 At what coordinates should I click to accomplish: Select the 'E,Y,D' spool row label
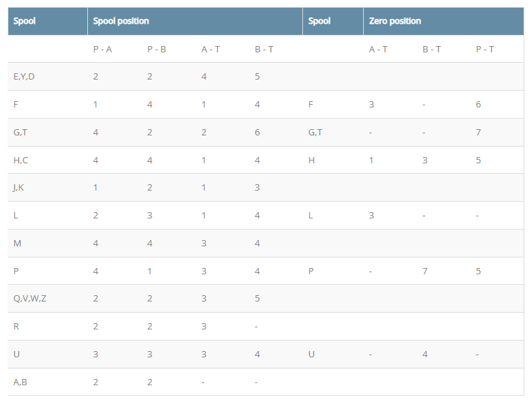[24, 76]
